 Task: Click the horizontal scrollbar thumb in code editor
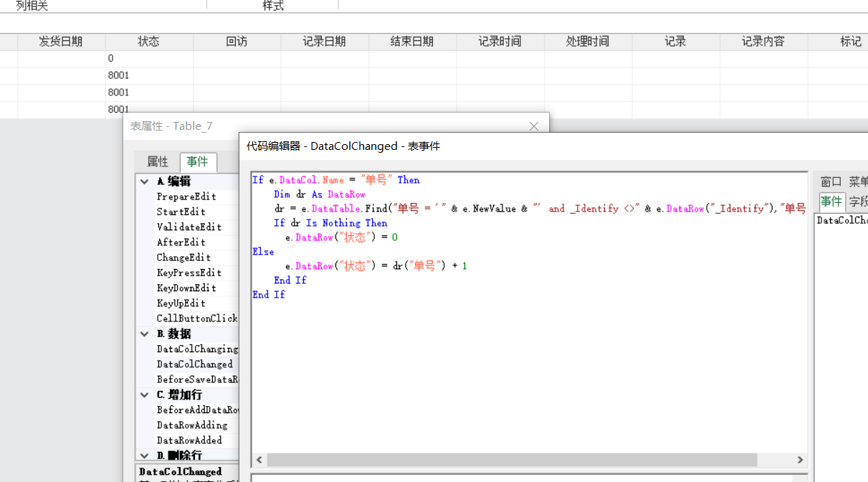512,460
